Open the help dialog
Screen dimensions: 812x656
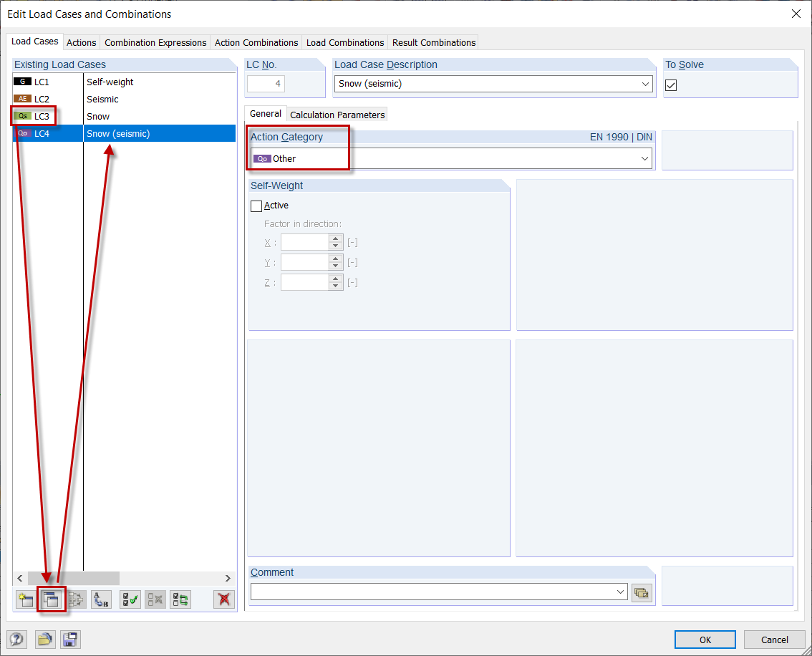pyautogui.click(x=16, y=639)
